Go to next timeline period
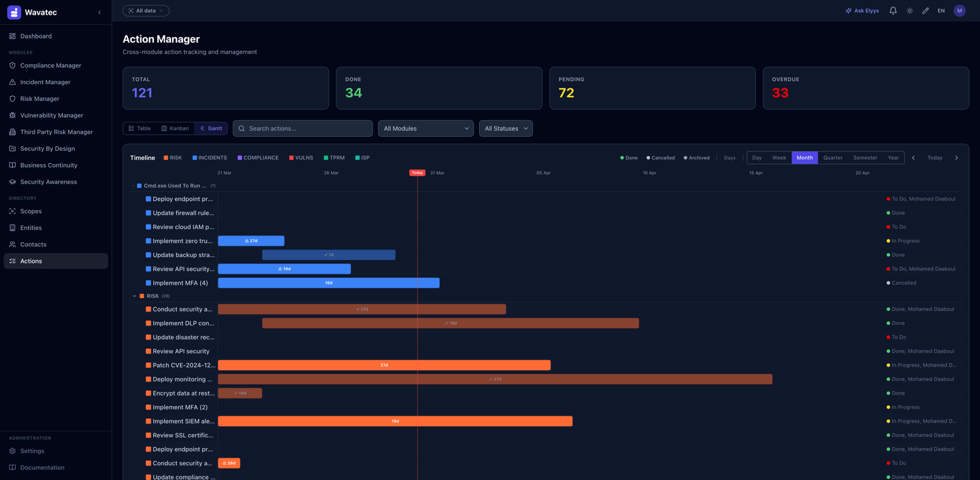The height and width of the screenshot is (480, 980). [957, 158]
